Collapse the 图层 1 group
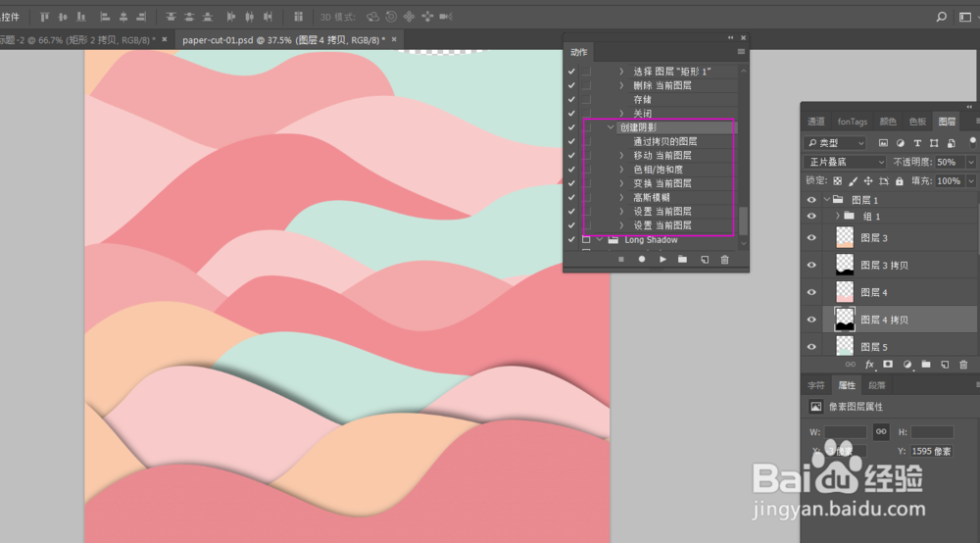This screenshot has width=980, height=543. pyautogui.click(x=827, y=200)
